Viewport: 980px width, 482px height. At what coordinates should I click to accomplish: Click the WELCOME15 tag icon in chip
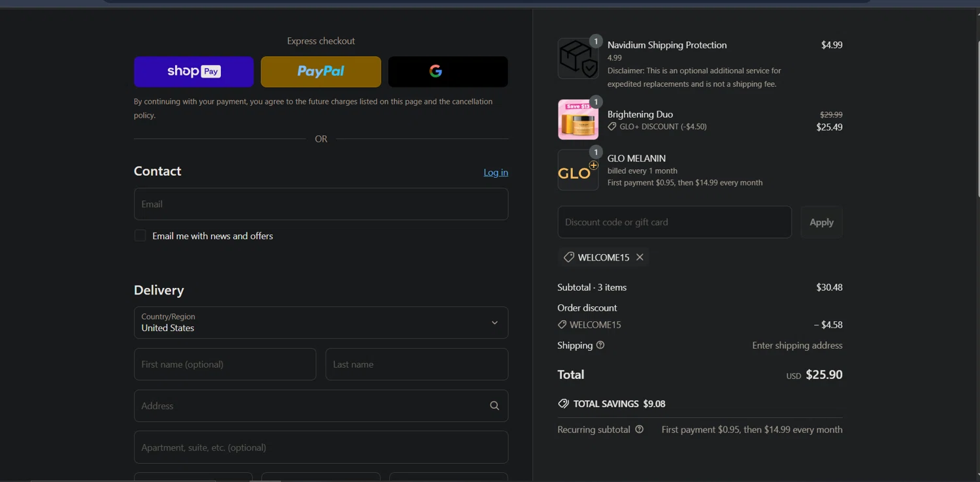(568, 257)
